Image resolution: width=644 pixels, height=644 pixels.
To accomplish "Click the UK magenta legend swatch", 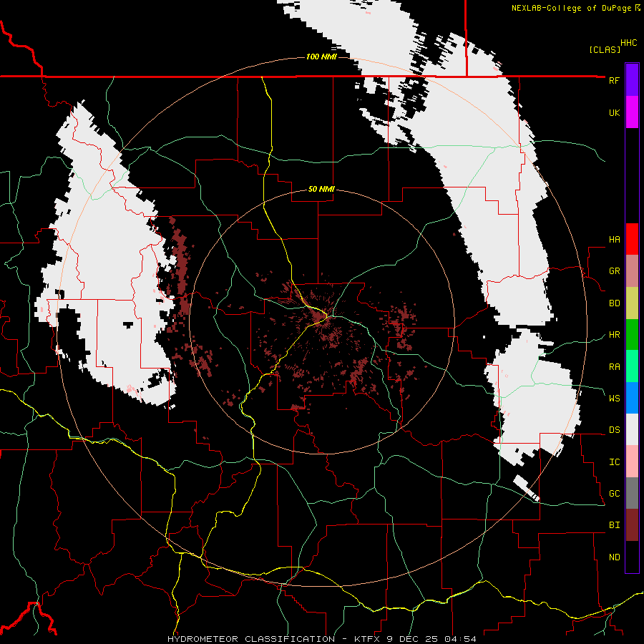I will [x=632, y=112].
